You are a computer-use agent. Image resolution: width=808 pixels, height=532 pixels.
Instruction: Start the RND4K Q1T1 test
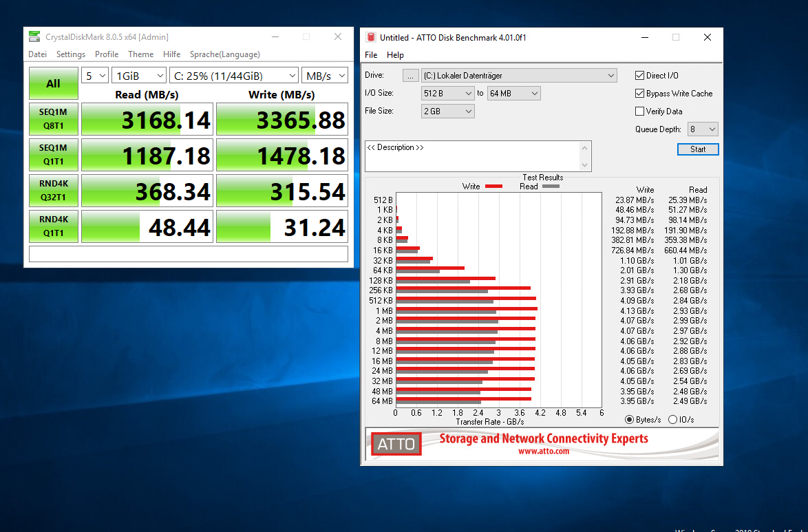(x=54, y=226)
